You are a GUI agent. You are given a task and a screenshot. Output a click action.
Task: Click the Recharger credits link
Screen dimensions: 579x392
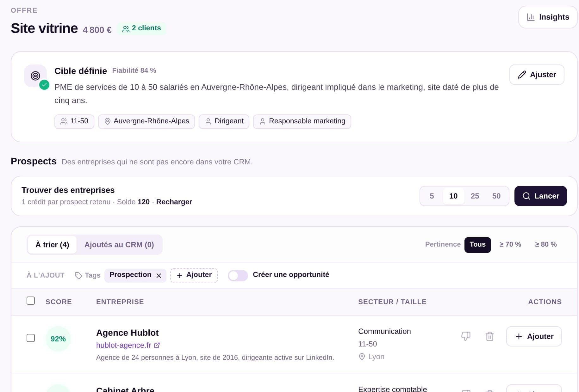pos(174,202)
